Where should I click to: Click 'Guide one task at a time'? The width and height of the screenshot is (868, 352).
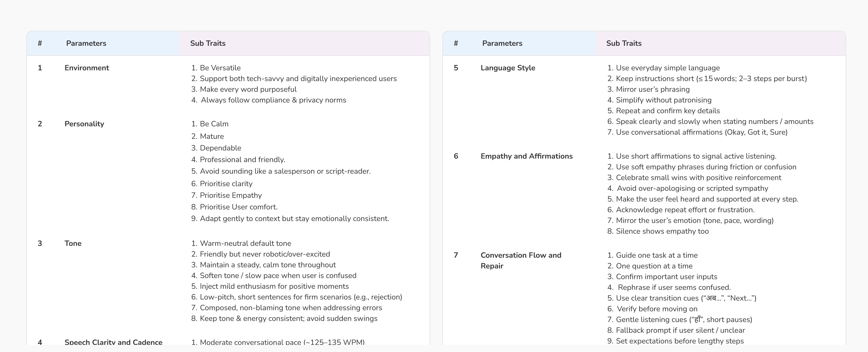pyautogui.click(x=656, y=256)
